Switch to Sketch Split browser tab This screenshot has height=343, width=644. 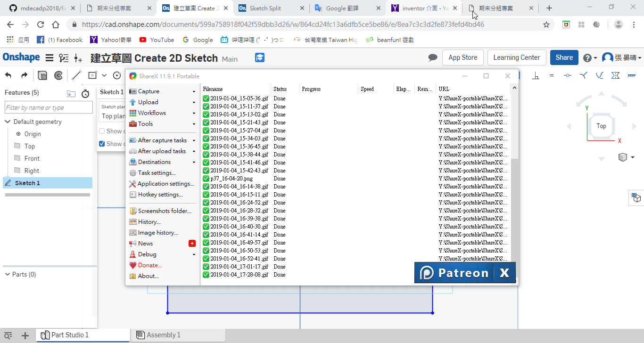pos(271,8)
